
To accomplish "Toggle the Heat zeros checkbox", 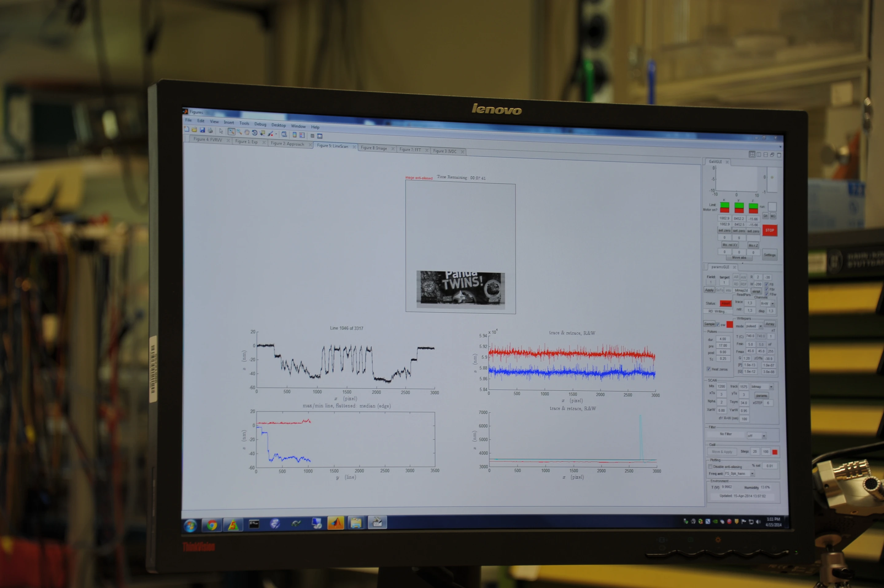I will click(708, 369).
